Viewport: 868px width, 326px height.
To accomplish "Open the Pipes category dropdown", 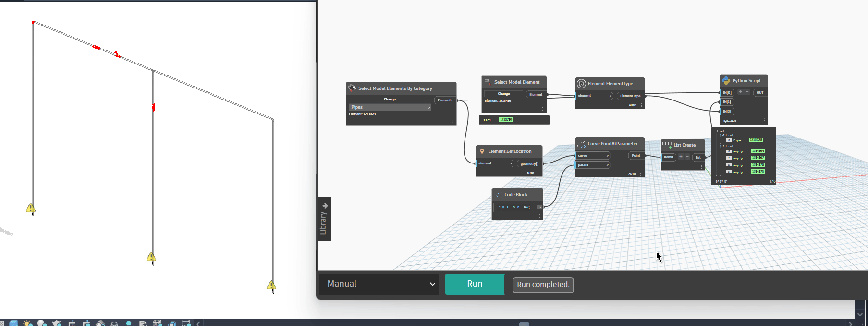I will (390, 107).
